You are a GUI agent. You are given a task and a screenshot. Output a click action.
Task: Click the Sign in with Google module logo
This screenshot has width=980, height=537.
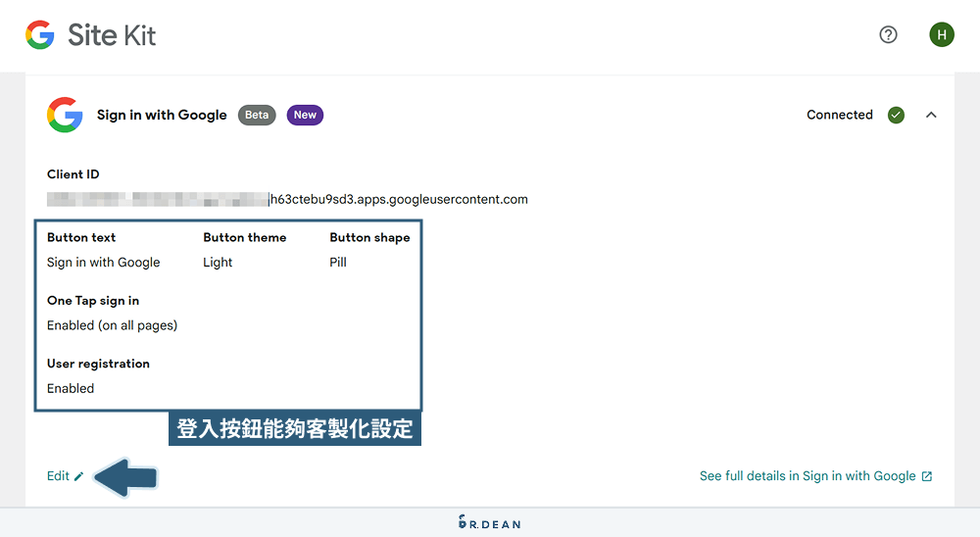pyautogui.click(x=65, y=115)
